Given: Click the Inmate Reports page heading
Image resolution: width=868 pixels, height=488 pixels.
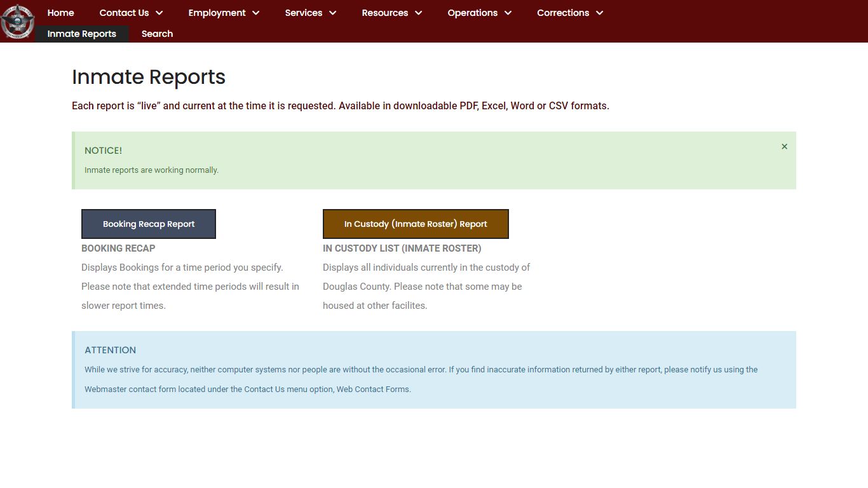Looking at the screenshot, I should point(149,77).
